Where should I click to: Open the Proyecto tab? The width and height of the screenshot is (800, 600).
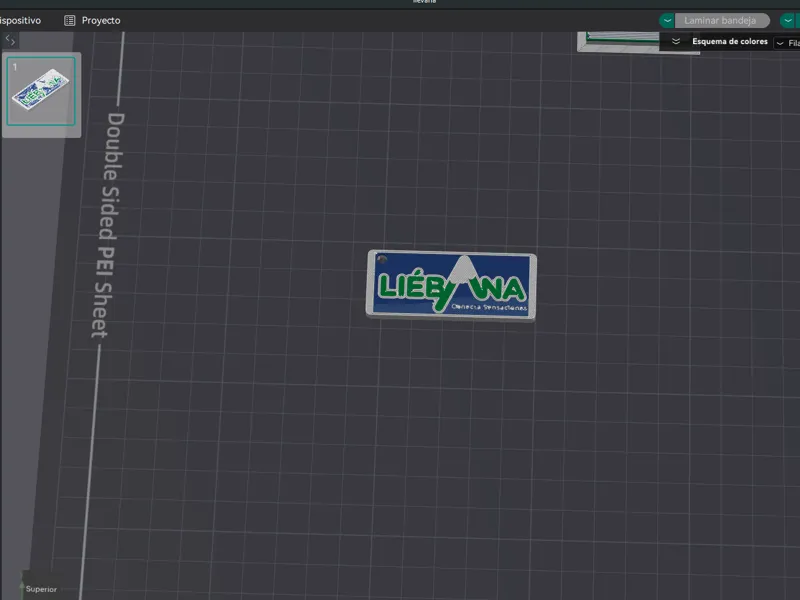92,20
